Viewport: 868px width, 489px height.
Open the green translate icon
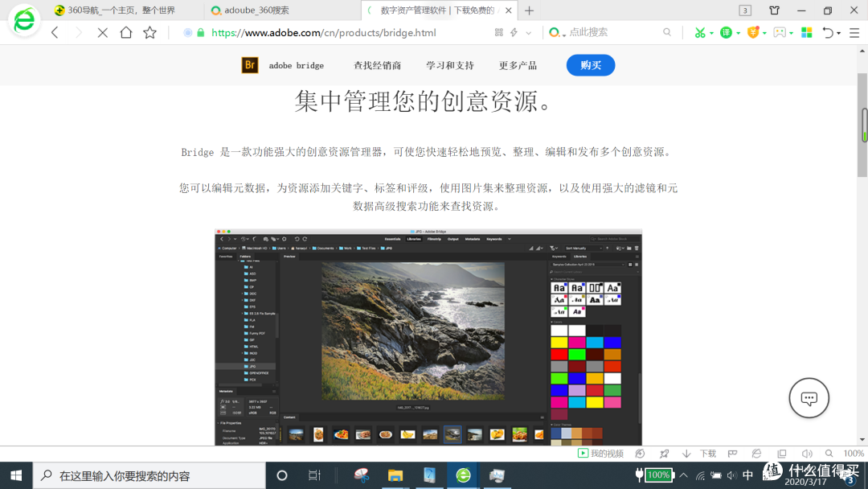pyautogui.click(x=726, y=33)
